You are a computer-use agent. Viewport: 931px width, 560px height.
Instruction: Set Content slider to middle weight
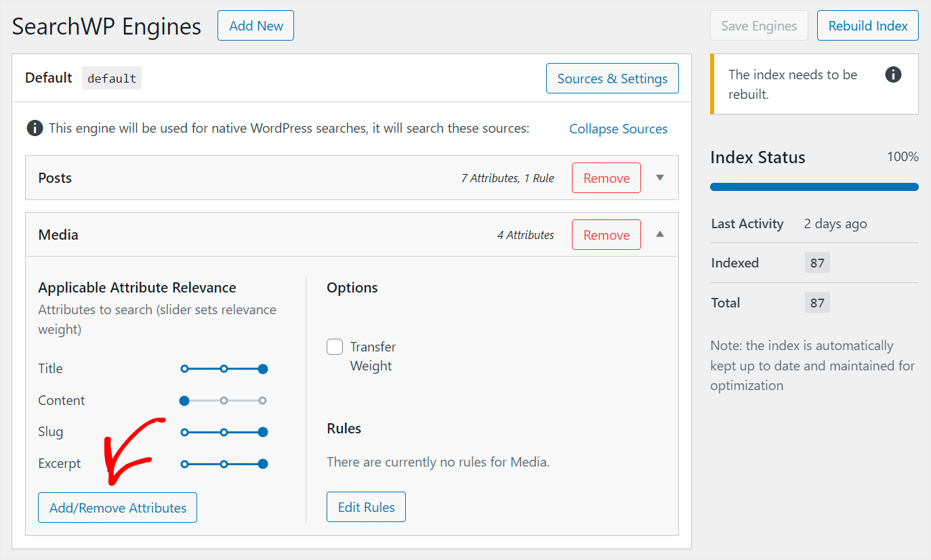[x=224, y=401]
